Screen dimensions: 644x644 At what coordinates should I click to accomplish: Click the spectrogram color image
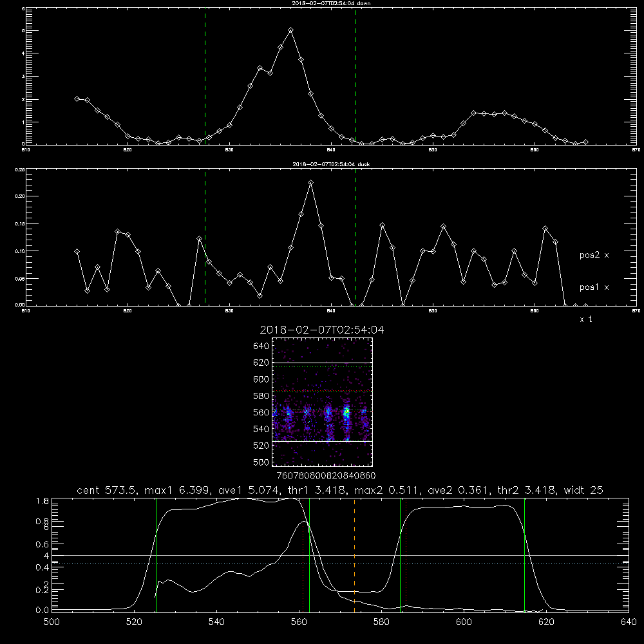coord(322,402)
